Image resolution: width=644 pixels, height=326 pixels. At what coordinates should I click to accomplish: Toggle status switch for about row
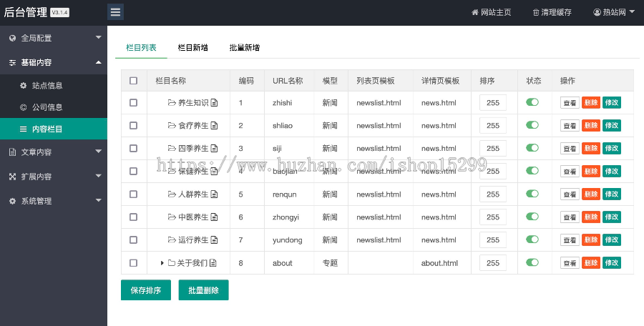pos(532,262)
